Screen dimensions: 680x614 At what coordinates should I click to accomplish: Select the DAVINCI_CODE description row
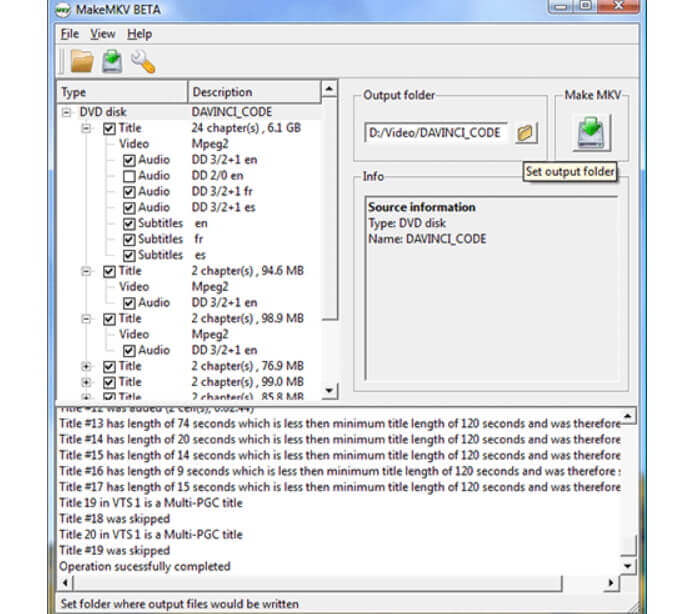point(232,112)
